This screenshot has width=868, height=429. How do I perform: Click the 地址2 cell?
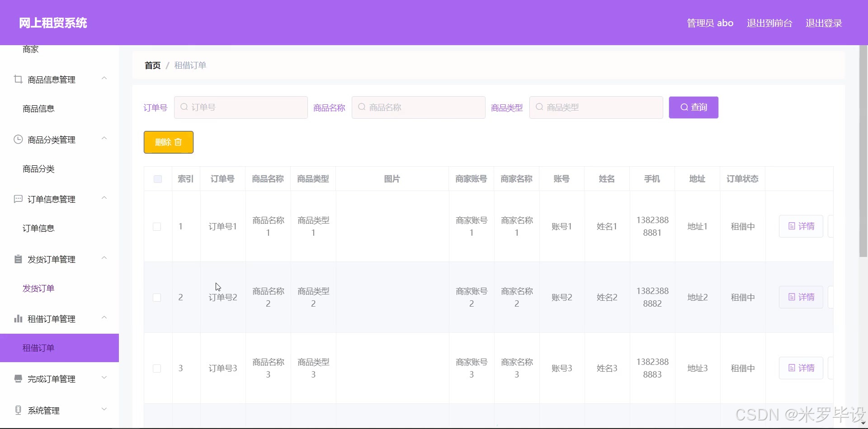coord(698,297)
